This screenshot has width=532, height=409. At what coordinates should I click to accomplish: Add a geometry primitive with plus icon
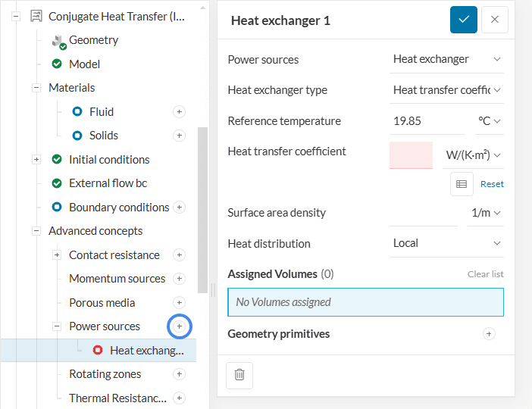tap(489, 334)
